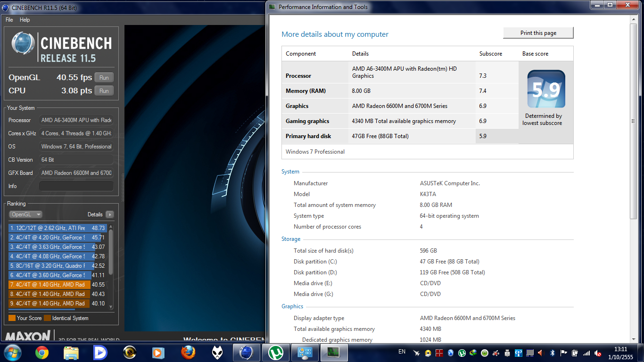The width and height of the screenshot is (644, 362).
Task: Open the speaker volume tray icon
Action: pyautogui.click(x=541, y=353)
